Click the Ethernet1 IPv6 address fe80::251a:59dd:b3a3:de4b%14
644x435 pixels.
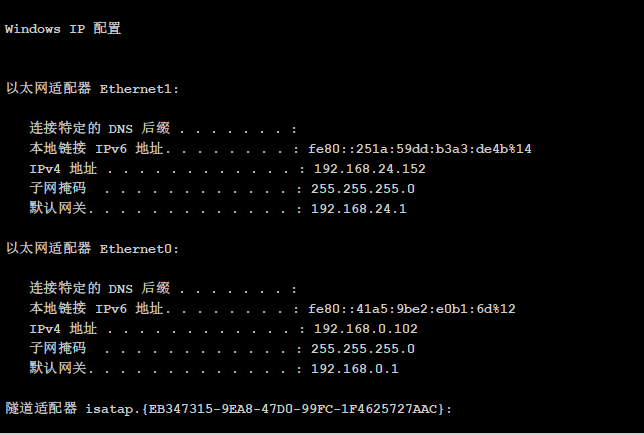[420, 148]
